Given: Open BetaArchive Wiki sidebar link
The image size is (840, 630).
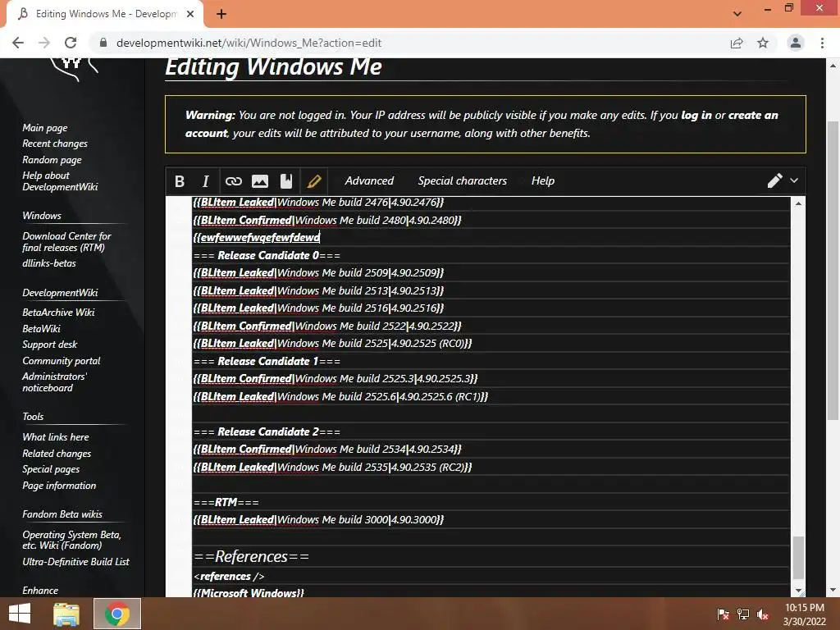Looking at the screenshot, I should tap(58, 313).
